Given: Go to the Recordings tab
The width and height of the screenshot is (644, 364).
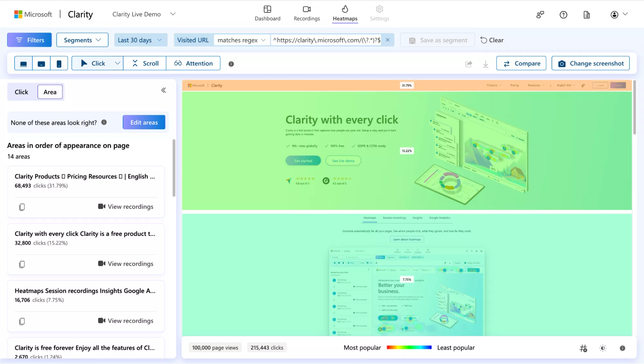Looking at the screenshot, I should pyautogui.click(x=307, y=14).
